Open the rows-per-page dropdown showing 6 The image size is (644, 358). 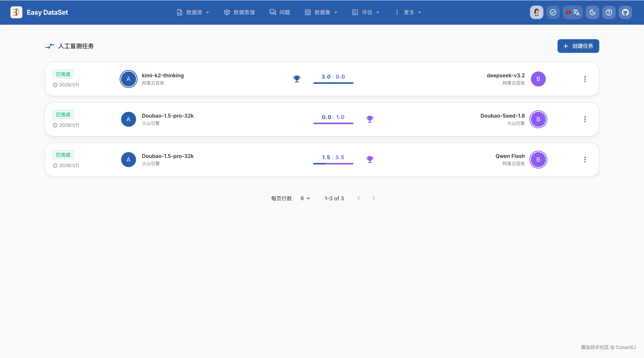click(305, 198)
